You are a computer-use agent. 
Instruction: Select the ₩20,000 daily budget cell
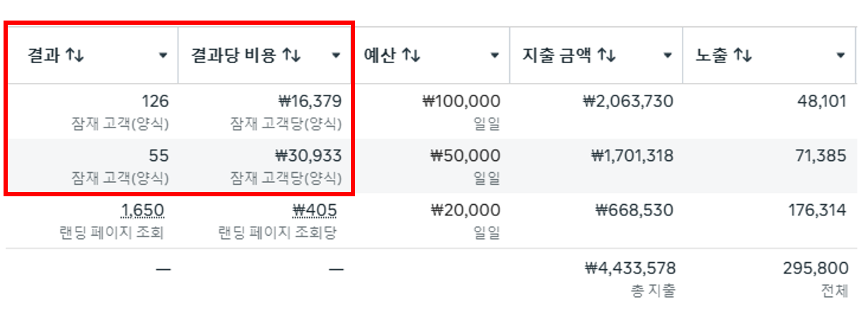(430, 220)
